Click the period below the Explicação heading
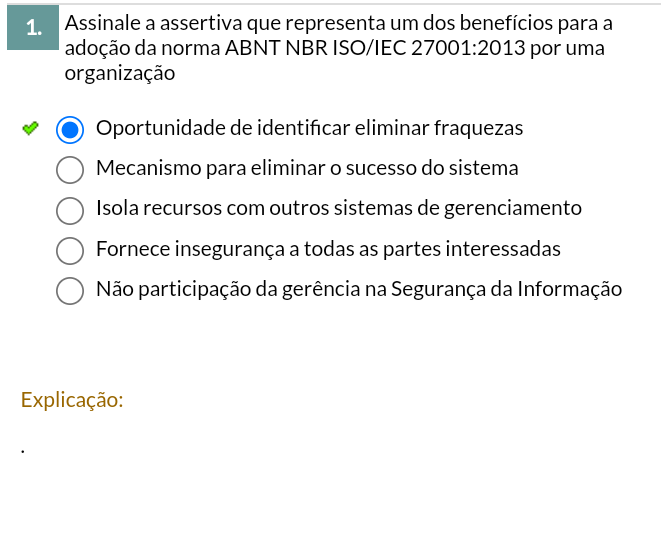661x560 pixels. [22, 452]
